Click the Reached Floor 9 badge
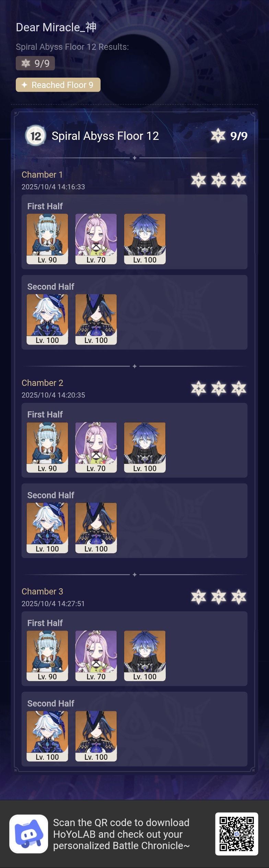 point(58,85)
